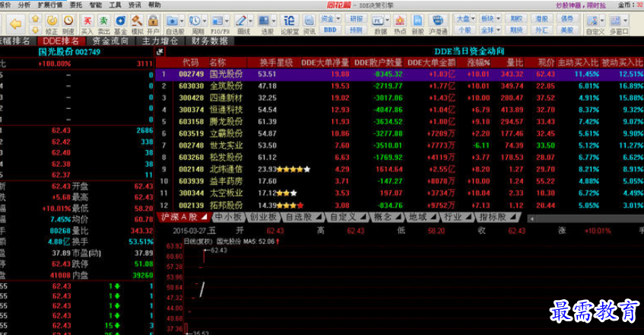
Task: Click the 港股 Hong Kong stocks button
Action: (541, 19)
